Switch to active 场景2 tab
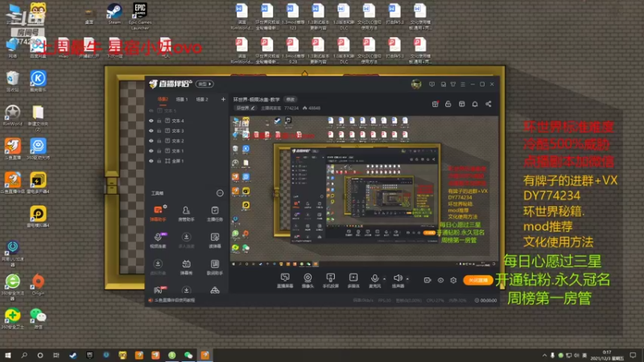This screenshot has height=362, width=644. (x=163, y=99)
